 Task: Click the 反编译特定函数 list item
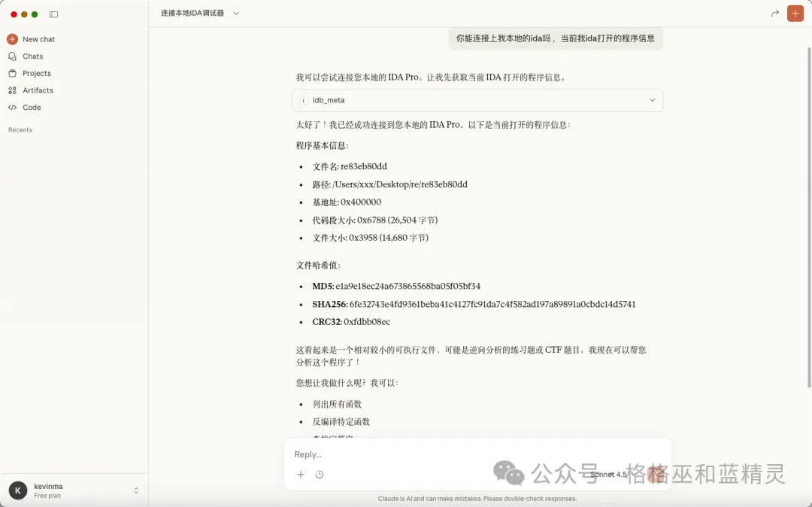tap(341, 421)
